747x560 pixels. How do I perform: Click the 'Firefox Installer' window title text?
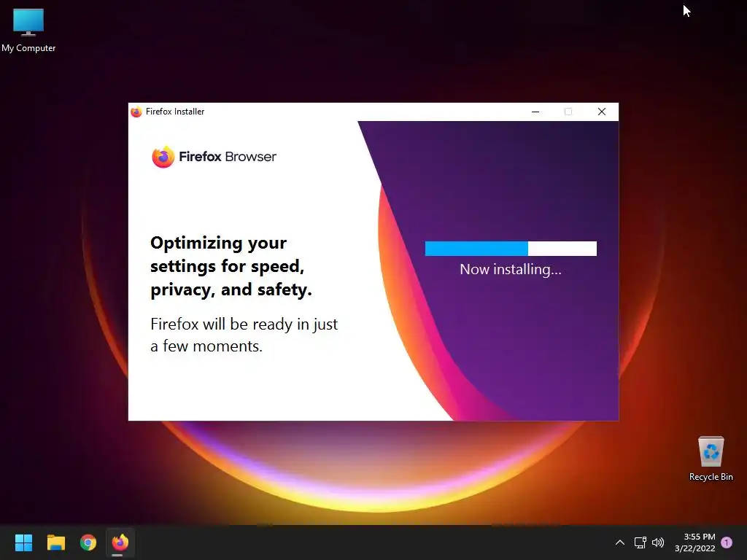[175, 112]
